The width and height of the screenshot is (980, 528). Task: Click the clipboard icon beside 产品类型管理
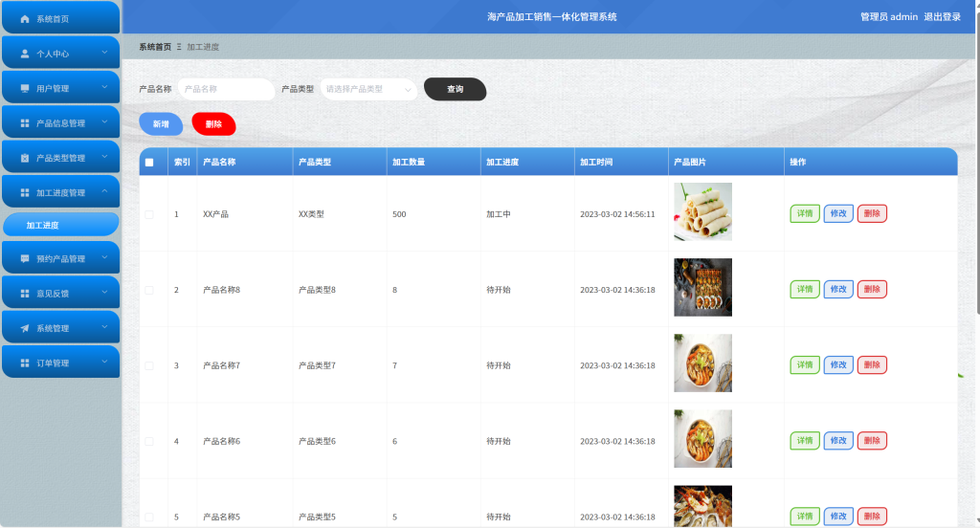tap(25, 158)
